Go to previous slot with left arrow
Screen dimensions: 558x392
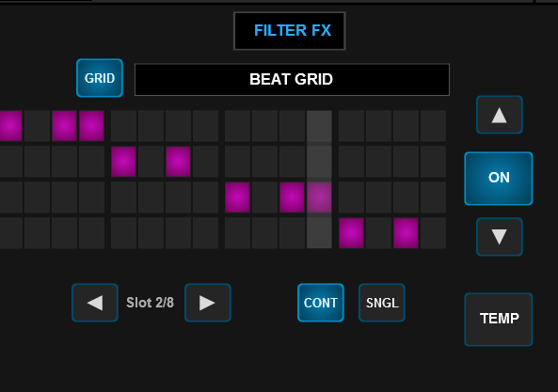click(x=95, y=303)
